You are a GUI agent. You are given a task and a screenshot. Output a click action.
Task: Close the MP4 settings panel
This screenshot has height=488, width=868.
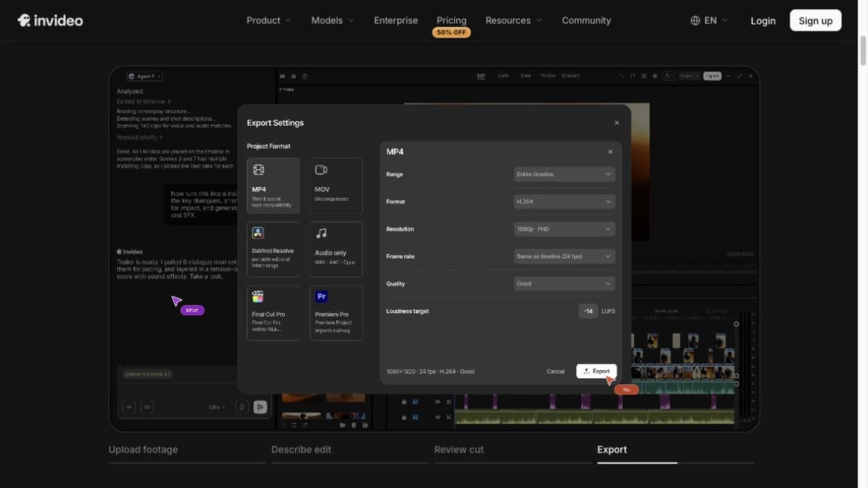pos(610,152)
